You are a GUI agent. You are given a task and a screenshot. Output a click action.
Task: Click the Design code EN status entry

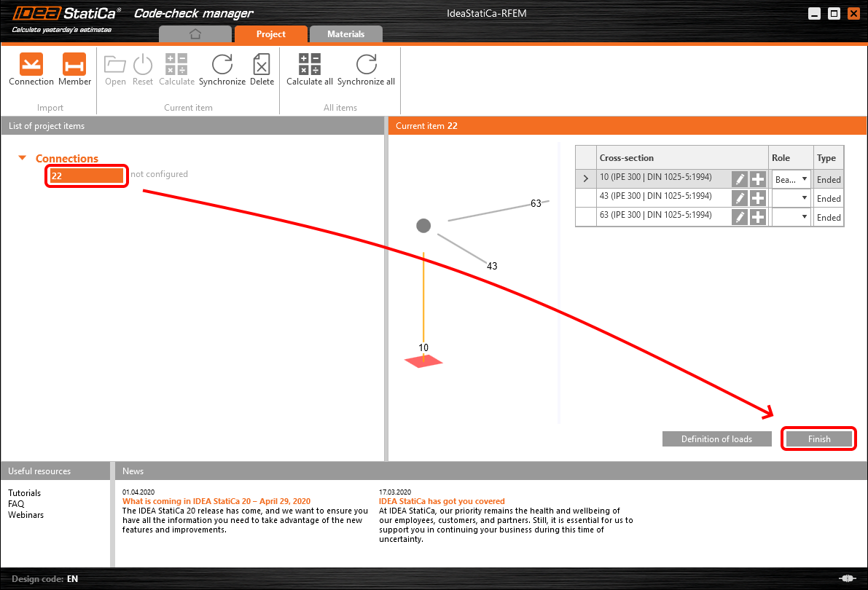45,579
